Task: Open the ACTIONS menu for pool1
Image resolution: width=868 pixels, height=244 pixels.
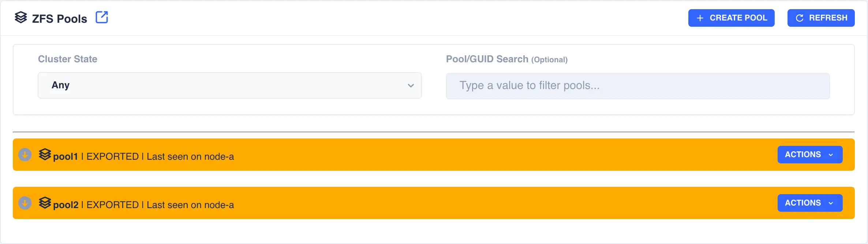Action: coord(809,155)
